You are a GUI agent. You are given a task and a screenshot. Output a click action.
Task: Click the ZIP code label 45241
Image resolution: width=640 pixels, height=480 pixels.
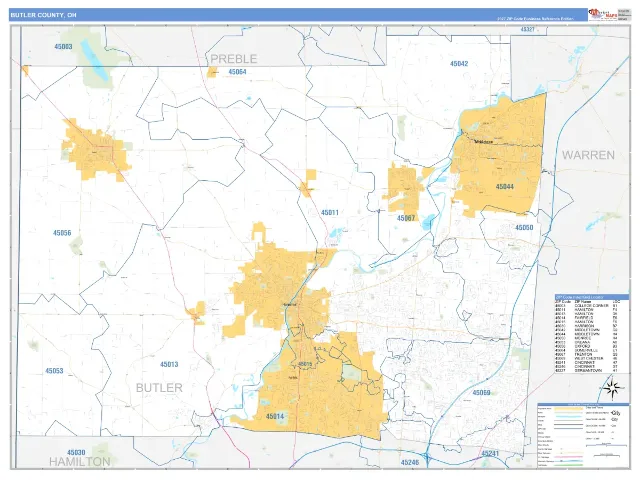(490, 453)
